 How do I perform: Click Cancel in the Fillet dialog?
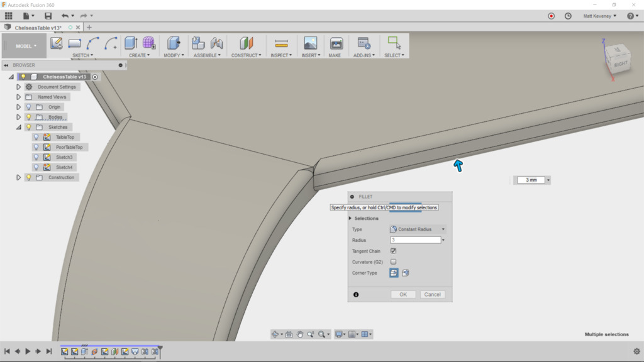tap(434, 294)
